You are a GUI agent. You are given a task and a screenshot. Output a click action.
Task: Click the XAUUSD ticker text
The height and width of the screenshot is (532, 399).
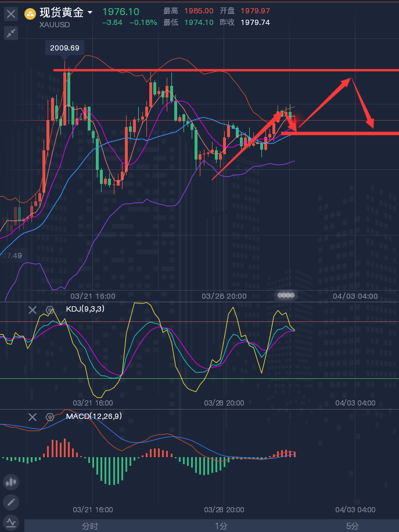55,24
